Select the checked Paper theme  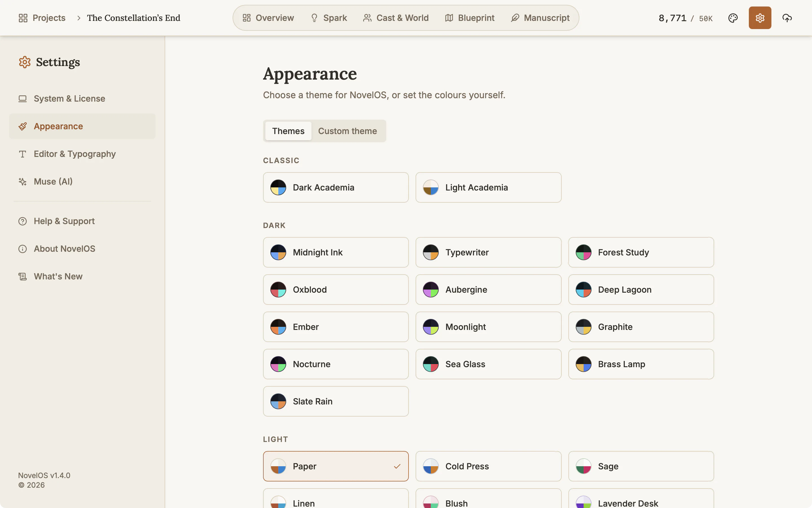tap(336, 466)
